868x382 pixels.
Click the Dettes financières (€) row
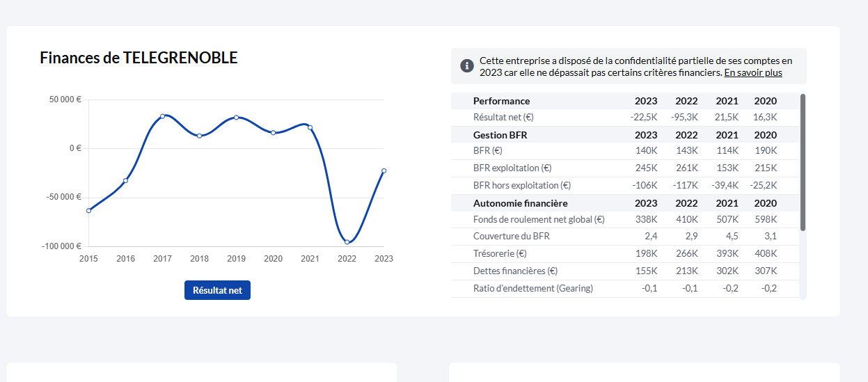[625, 271]
